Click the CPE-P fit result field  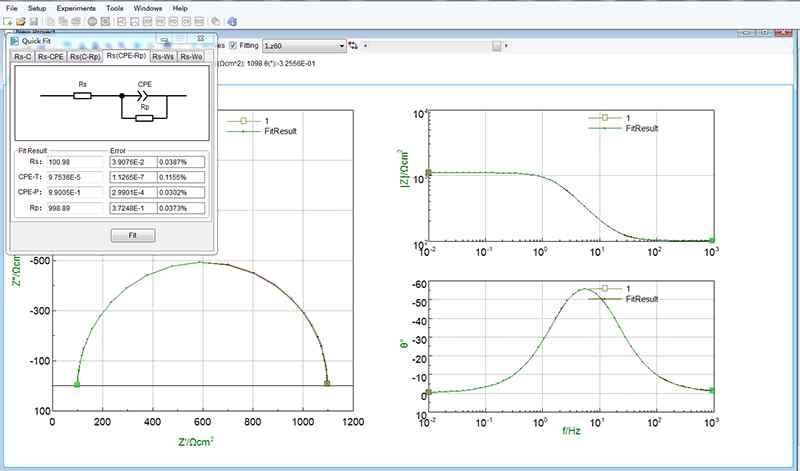(75, 193)
